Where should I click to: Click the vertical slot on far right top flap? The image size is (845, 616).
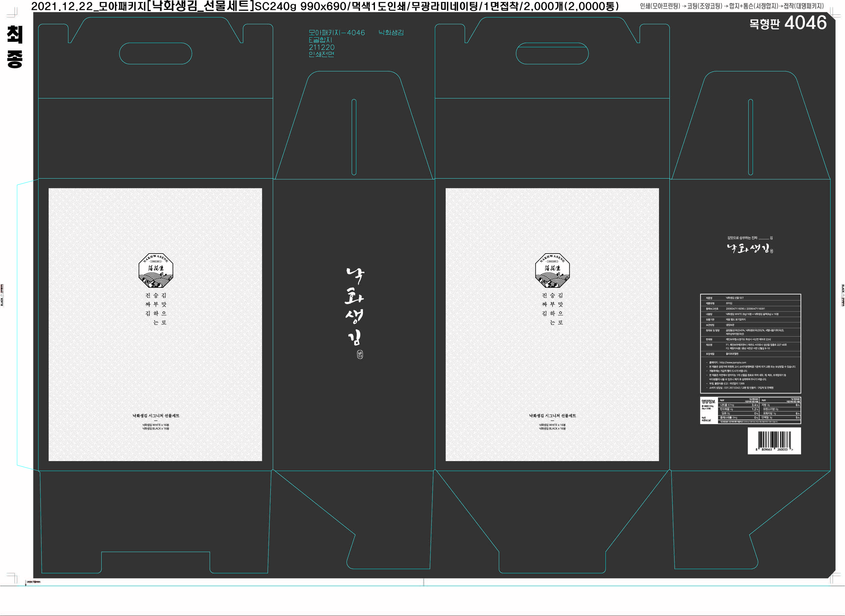tap(750, 137)
